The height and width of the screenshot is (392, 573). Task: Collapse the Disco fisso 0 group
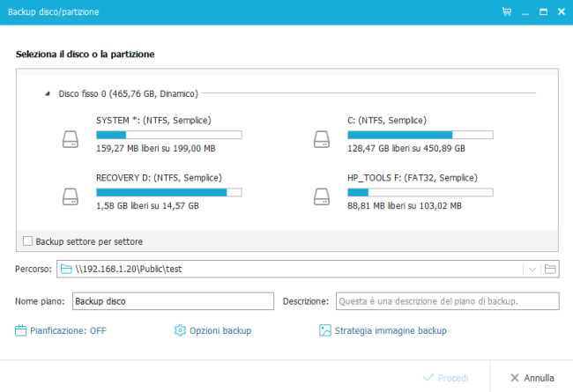pos(46,92)
